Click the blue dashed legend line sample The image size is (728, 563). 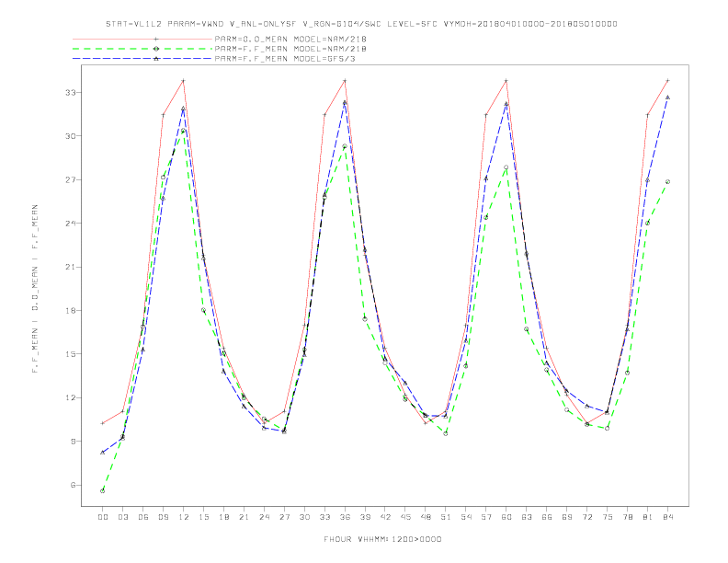[142, 59]
